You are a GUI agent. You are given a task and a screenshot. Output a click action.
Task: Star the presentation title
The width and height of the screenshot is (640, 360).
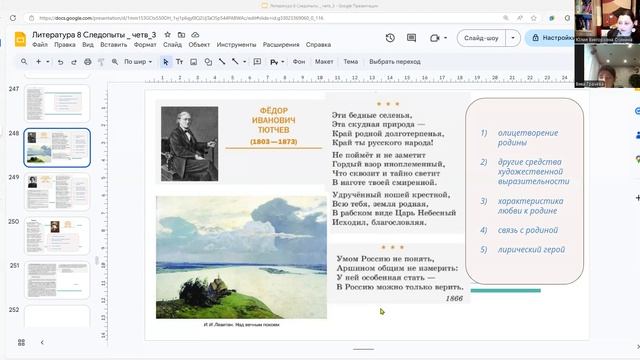coord(167,35)
